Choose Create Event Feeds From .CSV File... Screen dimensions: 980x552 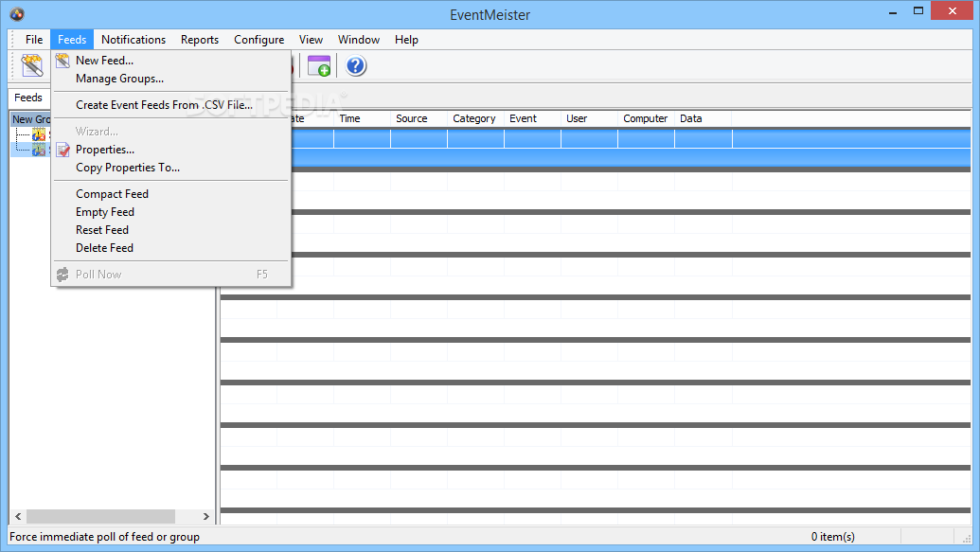(x=170, y=105)
